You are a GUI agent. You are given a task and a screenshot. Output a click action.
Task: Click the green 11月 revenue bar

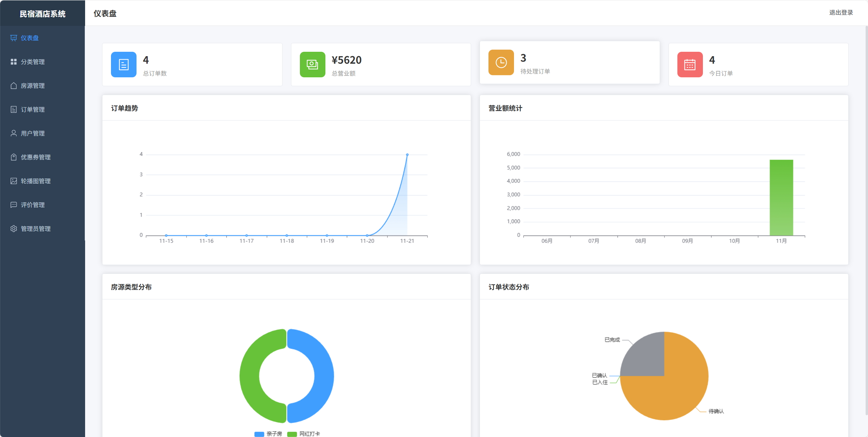tap(781, 198)
